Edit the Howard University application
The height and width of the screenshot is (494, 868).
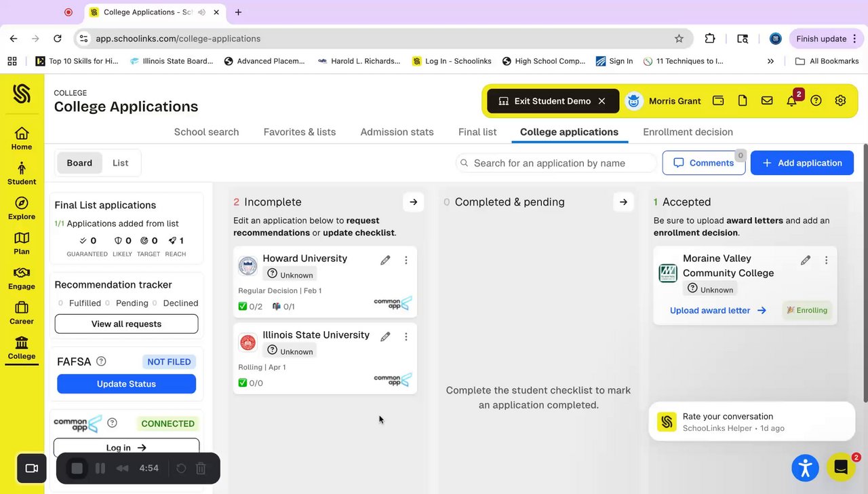385,260
